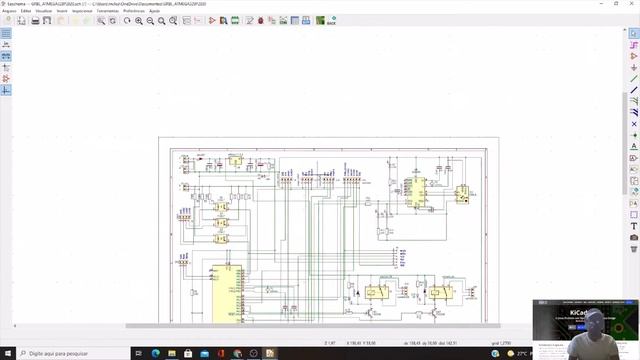640x360 pixels.
Task: Select the Draw bus tool
Action: tap(634, 90)
